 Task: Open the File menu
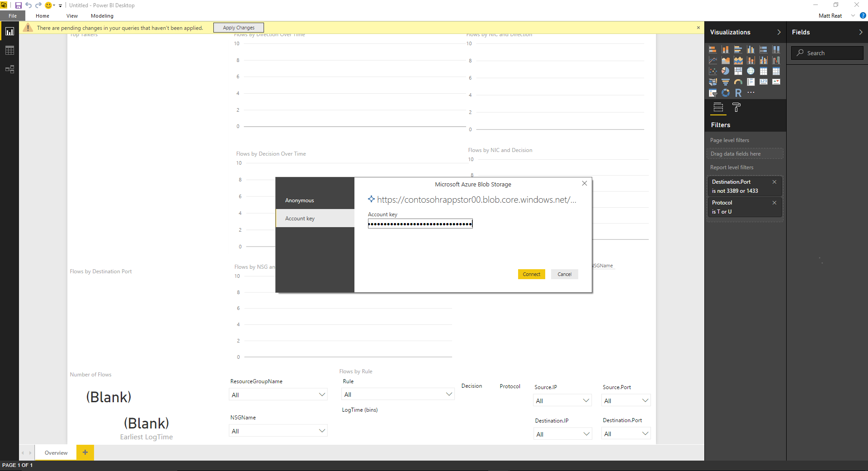point(13,16)
